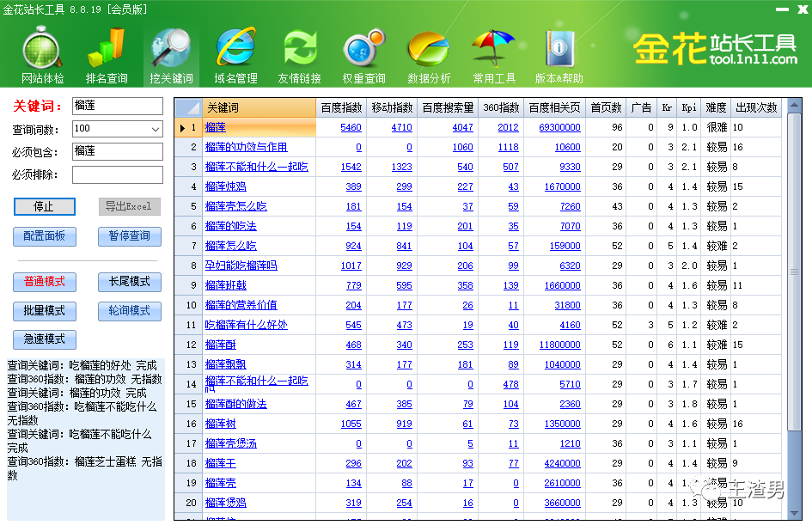Click the 金花站长工具 tool.1n11.com logo

click(x=715, y=49)
